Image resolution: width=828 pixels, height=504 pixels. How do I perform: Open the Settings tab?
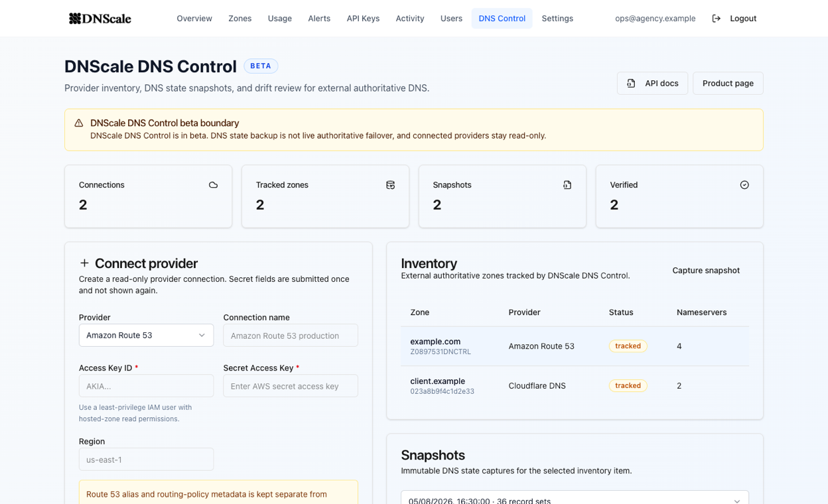(x=557, y=19)
